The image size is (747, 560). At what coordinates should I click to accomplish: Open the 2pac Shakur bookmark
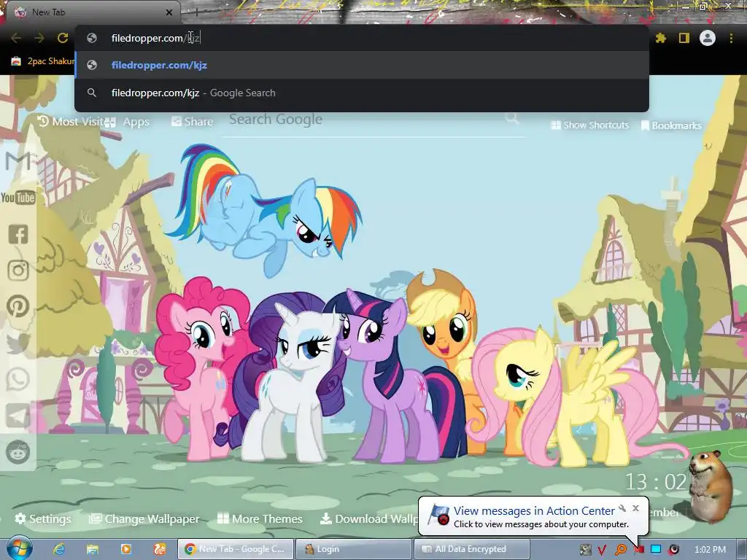[x=43, y=61]
